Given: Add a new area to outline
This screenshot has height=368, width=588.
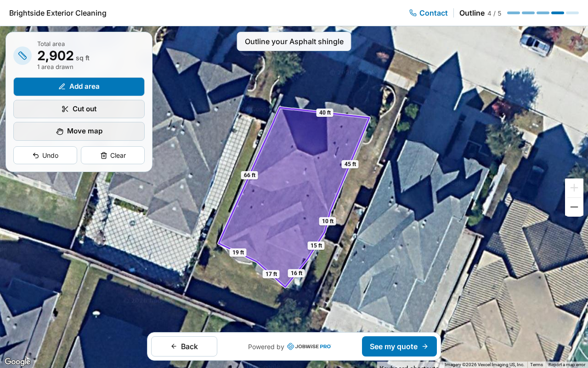Looking at the screenshot, I should (79, 86).
